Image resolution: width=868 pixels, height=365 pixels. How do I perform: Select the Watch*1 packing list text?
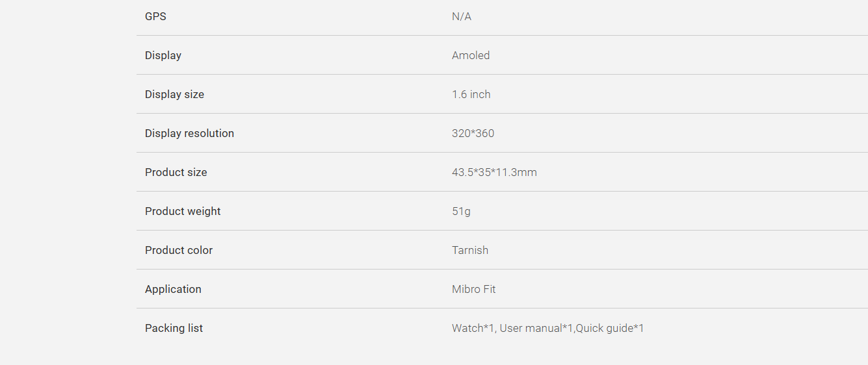point(473,328)
